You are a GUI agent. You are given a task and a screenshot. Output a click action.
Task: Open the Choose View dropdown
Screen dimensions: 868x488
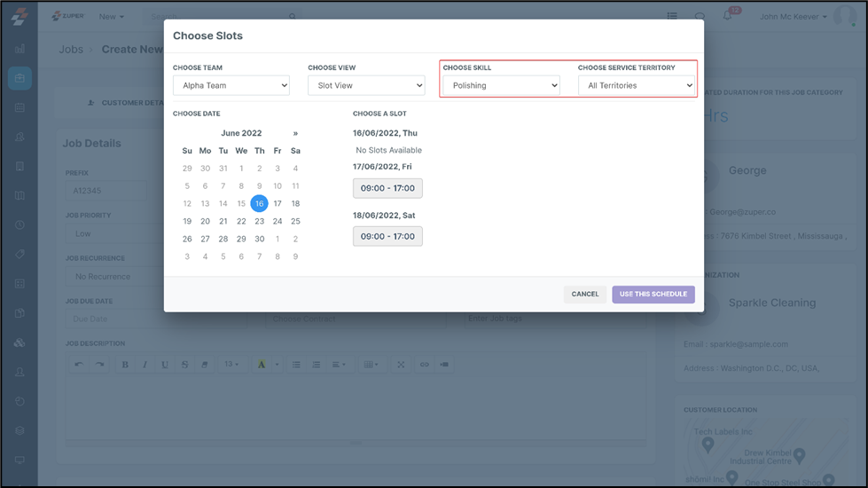[x=366, y=86]
